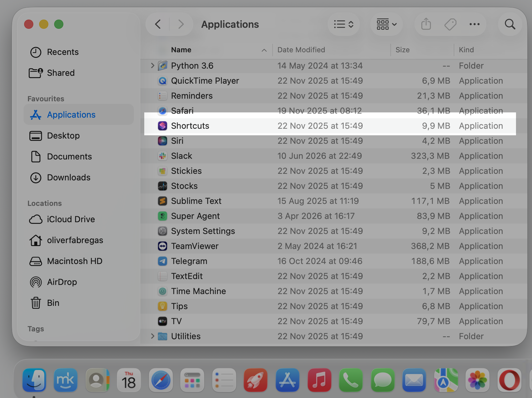Select the Siri app icon
The image size is (532, 398).
tap(163, 141)
